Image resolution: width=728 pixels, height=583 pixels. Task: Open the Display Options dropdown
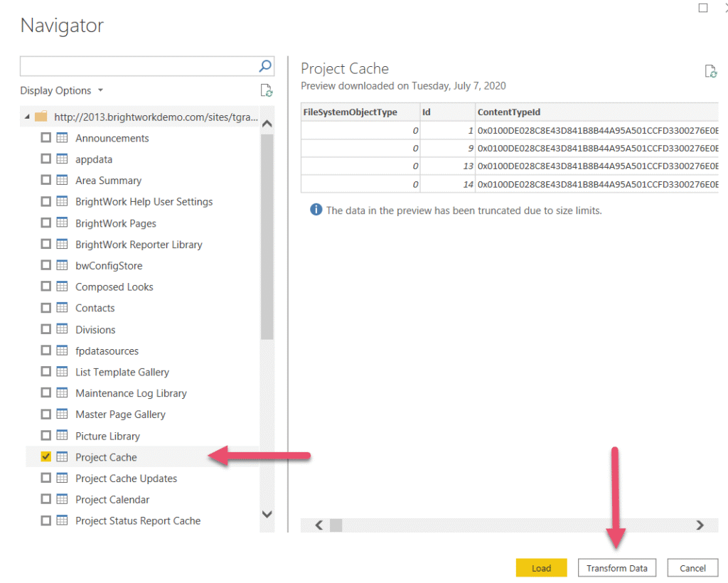62,90
